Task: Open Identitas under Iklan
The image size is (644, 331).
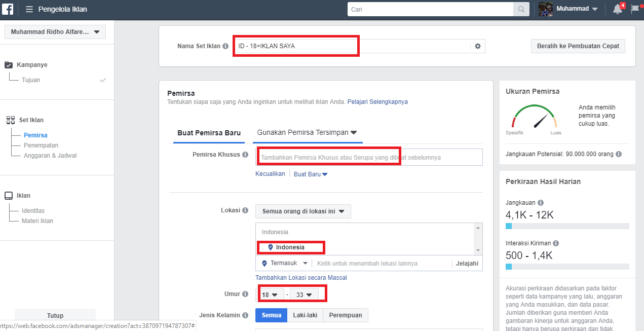Action: point(33,211)
